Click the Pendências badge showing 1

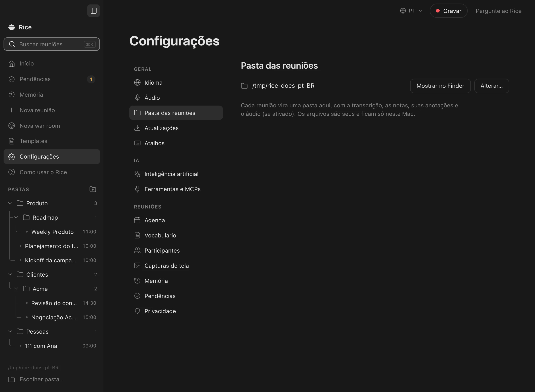click(x=91, y=79)
